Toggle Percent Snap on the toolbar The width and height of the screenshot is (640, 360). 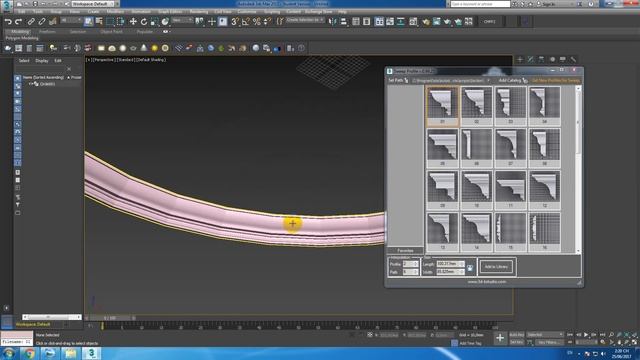(257, 22)
